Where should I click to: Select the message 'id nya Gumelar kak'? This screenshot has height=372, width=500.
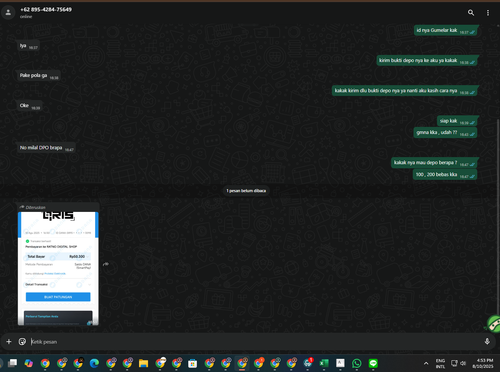pyautogui.click(x=446, y=30)
